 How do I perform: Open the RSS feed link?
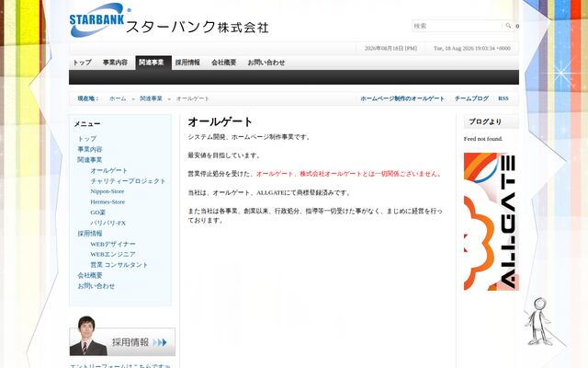(x=503, y=98)
